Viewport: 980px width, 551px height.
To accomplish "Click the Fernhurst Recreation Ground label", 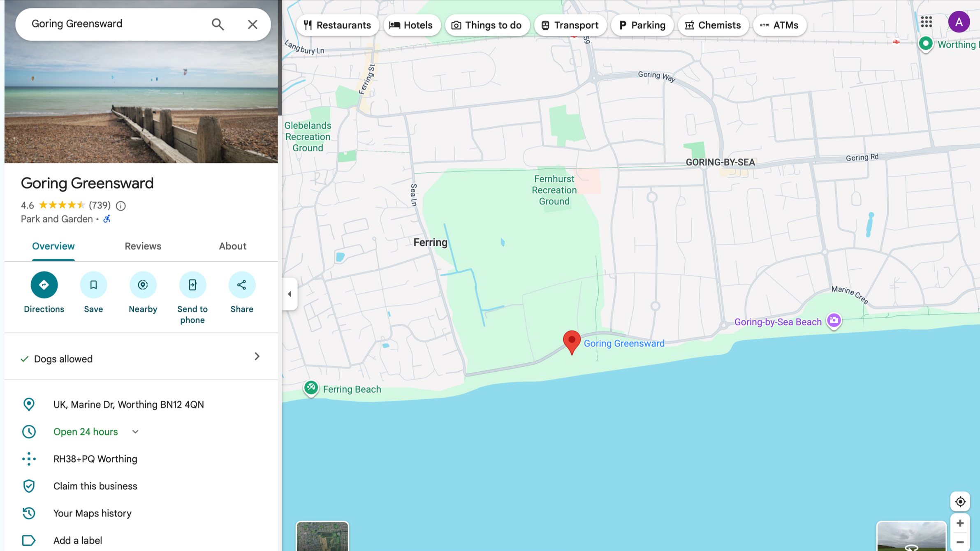I will (x=554, y=190).
